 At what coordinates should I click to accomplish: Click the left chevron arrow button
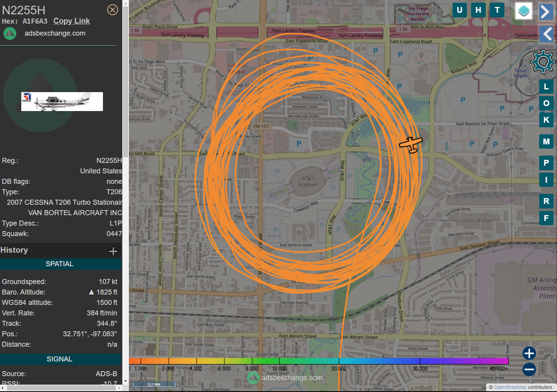(x=546, y=34)
